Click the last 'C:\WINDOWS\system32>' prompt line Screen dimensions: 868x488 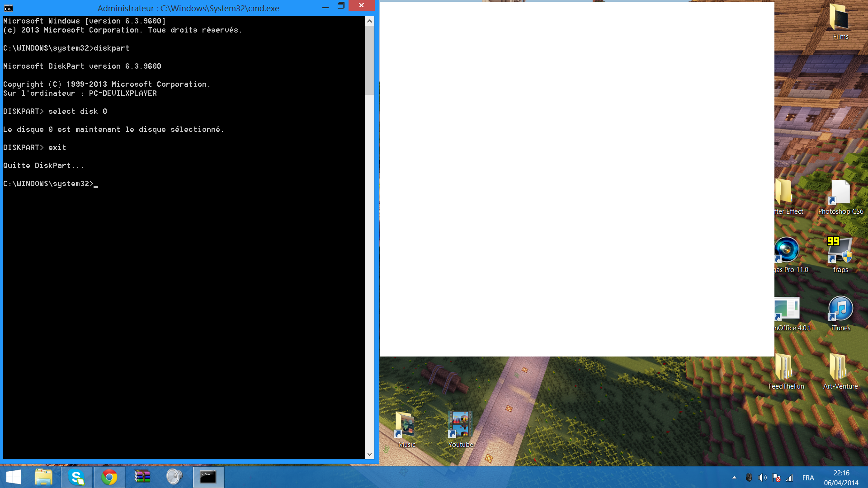51,183
